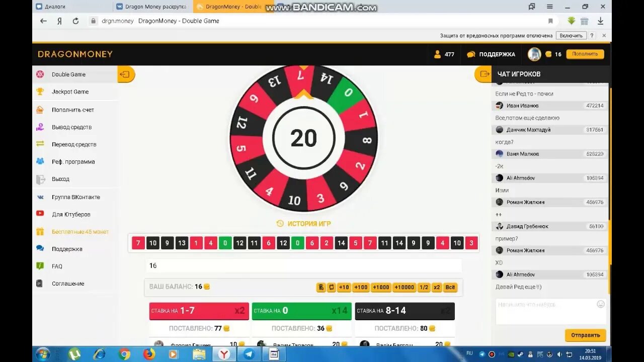Image resolution: width=644 pixels, height=362 pixels.
Task: Open browser downloads arrow icon
Action: coord(600,21)
